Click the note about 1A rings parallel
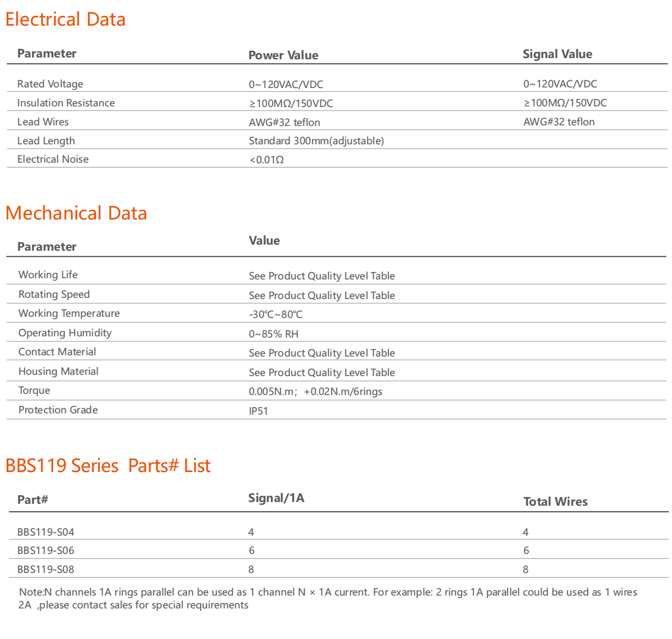 click(328, 599)
